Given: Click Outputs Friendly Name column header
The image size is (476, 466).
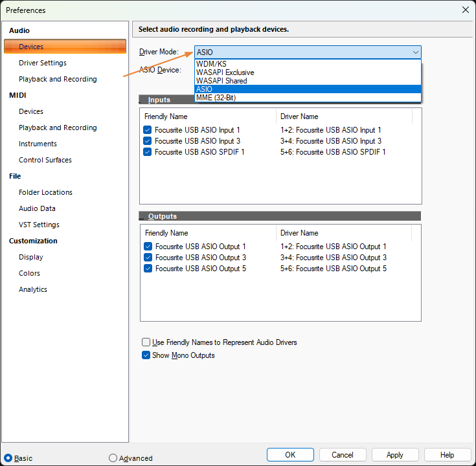Looking at the screenshot, I should 209,233.
